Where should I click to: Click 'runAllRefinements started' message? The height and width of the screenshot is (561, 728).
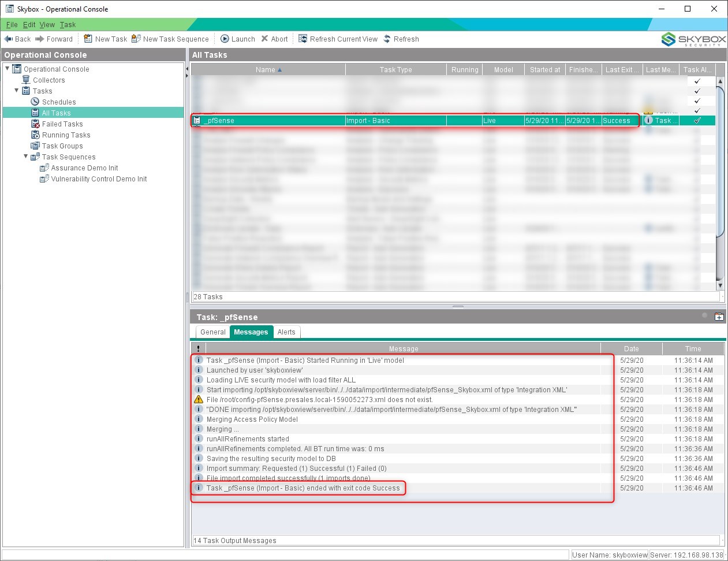248,439
